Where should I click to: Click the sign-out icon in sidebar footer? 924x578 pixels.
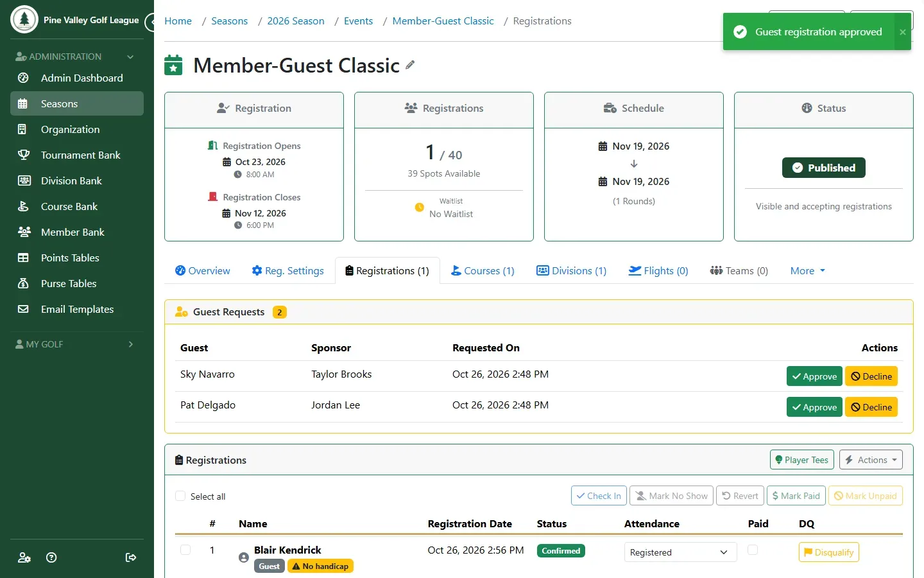tap(131, 557)
